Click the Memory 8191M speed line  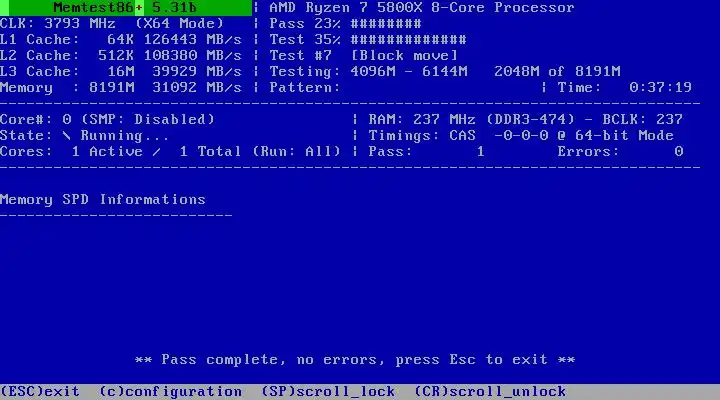point(121,87)
